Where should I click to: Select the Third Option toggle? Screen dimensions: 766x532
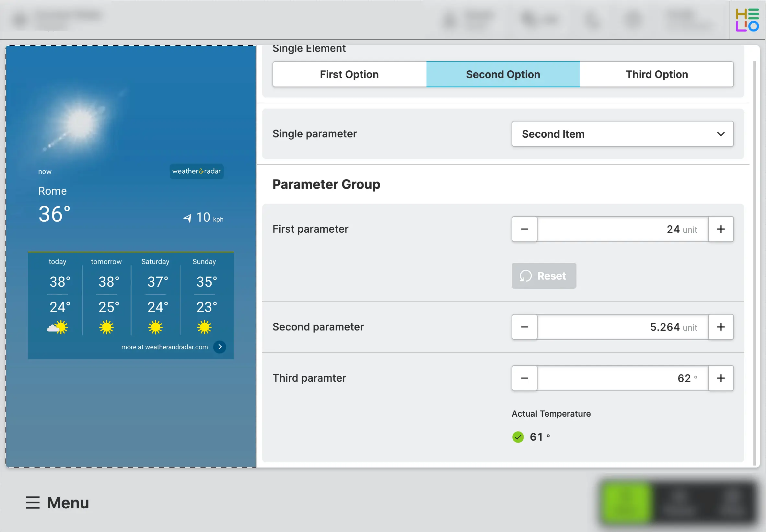(656, 74)
